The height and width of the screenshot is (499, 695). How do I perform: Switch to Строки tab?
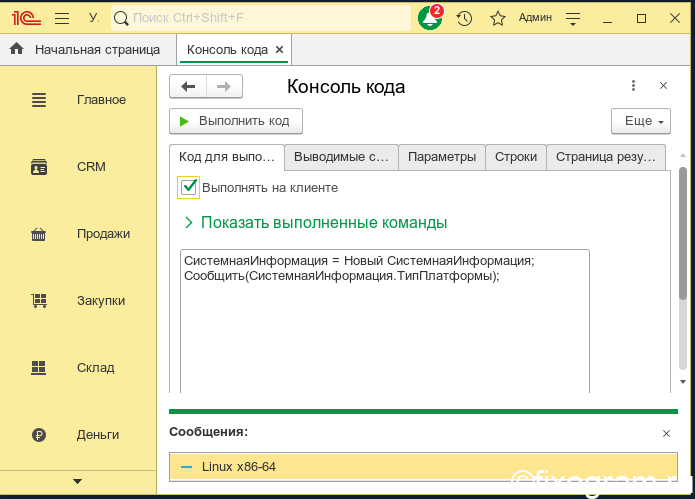point(516,157)
